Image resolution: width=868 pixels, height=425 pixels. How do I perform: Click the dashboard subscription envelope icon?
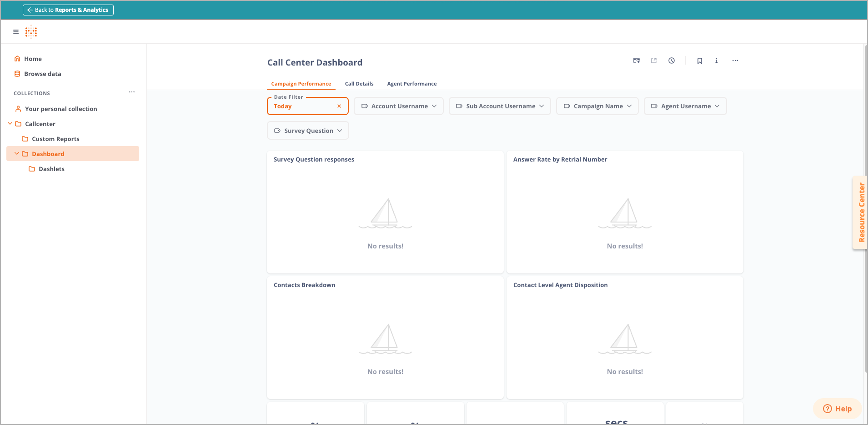tap(637, 61)
